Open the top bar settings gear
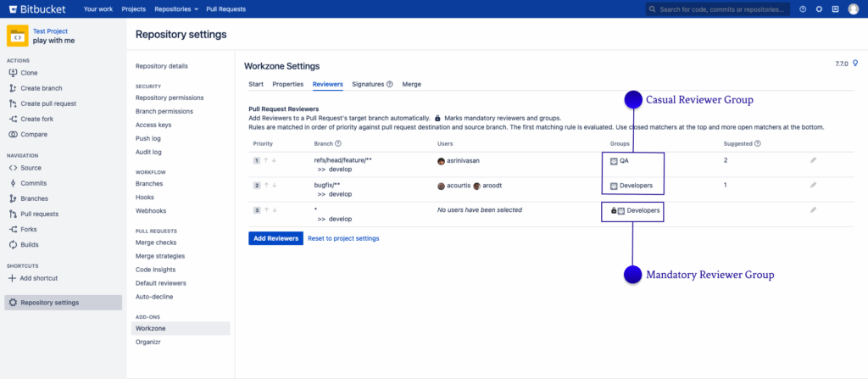868x379 pixels. [x=819, y=8]
